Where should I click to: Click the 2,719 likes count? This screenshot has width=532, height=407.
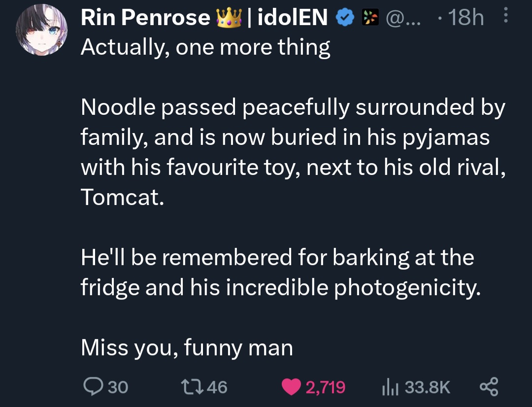coord(326,387)
